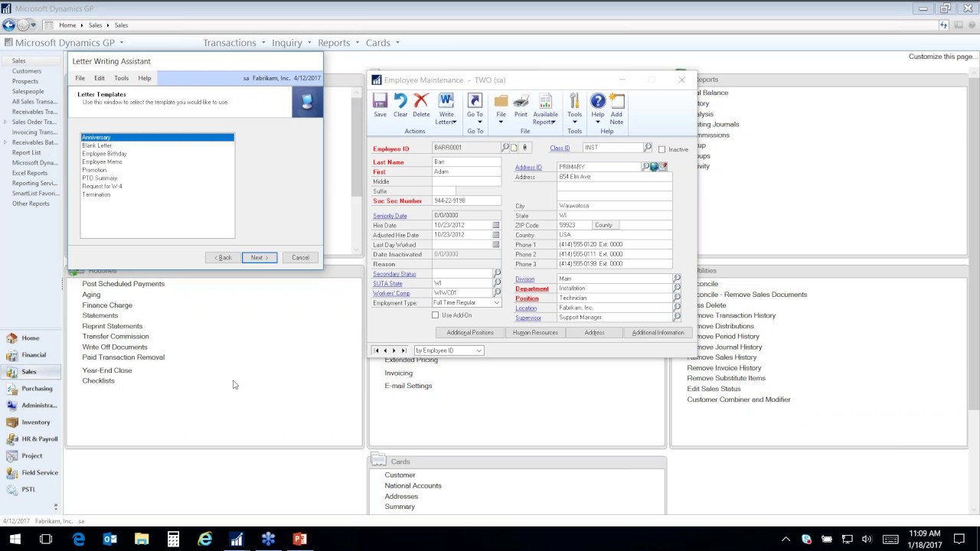980x551 pixels.
Task: Click the calendar icon beside Hire Date
Action: pos(496,225)
